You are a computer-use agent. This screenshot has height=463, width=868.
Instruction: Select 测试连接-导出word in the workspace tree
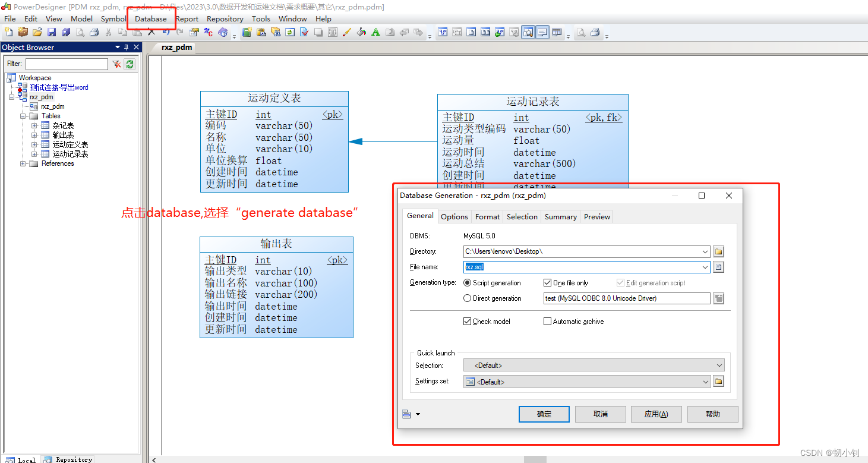[59, 87]
